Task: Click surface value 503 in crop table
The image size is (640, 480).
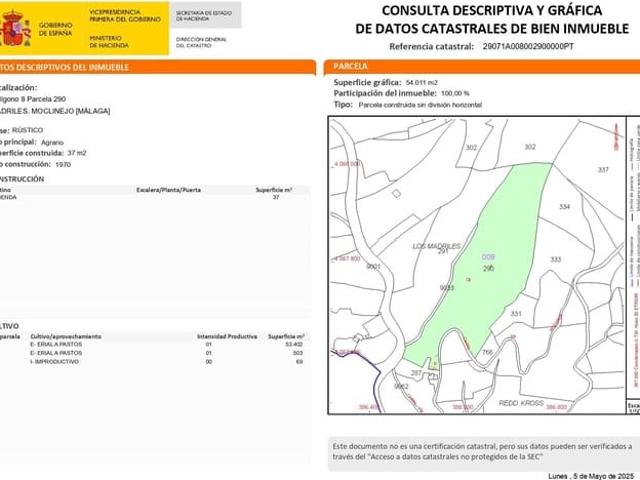Action: point(298,353)
